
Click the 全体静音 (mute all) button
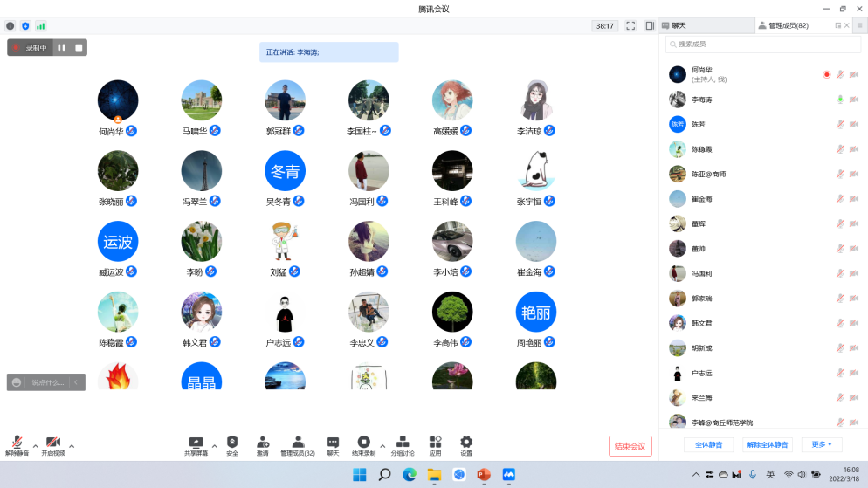click(708, 444)
